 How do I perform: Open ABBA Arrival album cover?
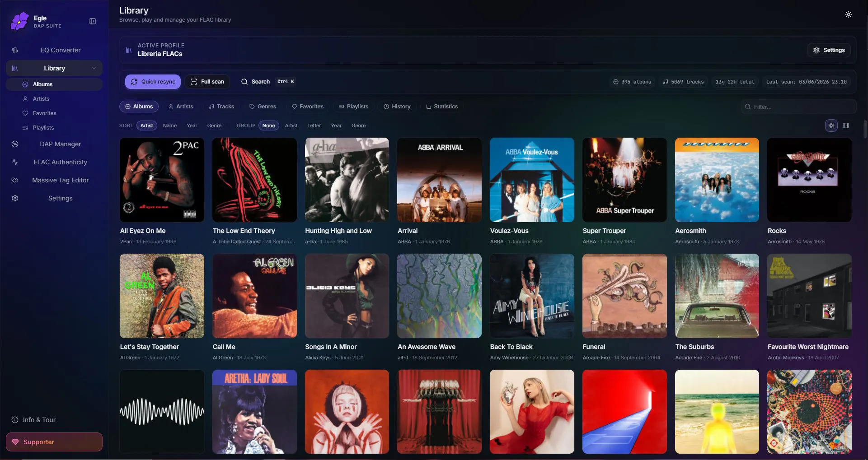point(439,180)
